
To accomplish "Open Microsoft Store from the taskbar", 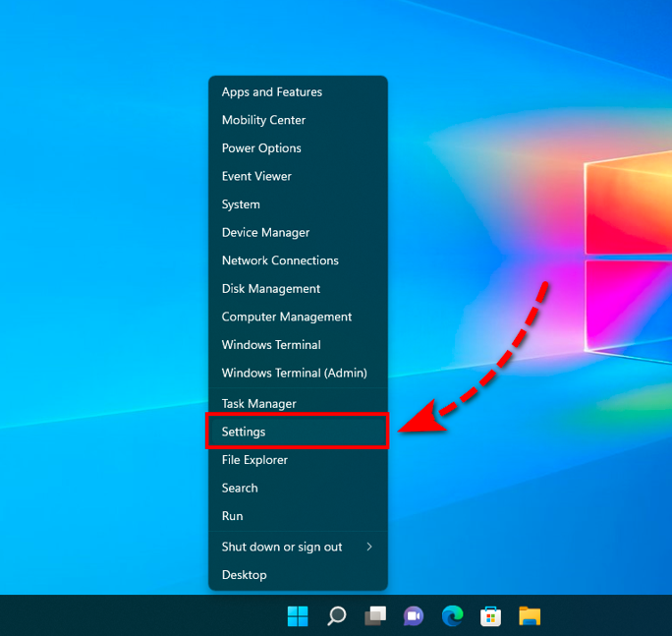I will coord(490,616).
